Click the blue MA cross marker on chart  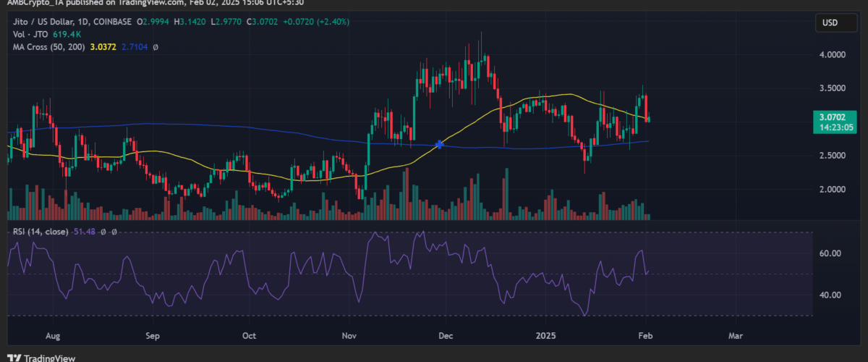[439, 145]
